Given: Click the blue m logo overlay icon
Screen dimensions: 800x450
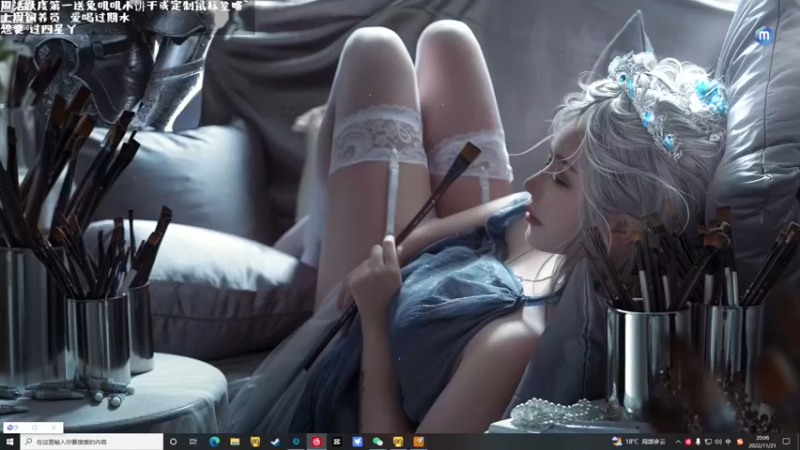Looking at the screenshot, I should pos(764,36).
